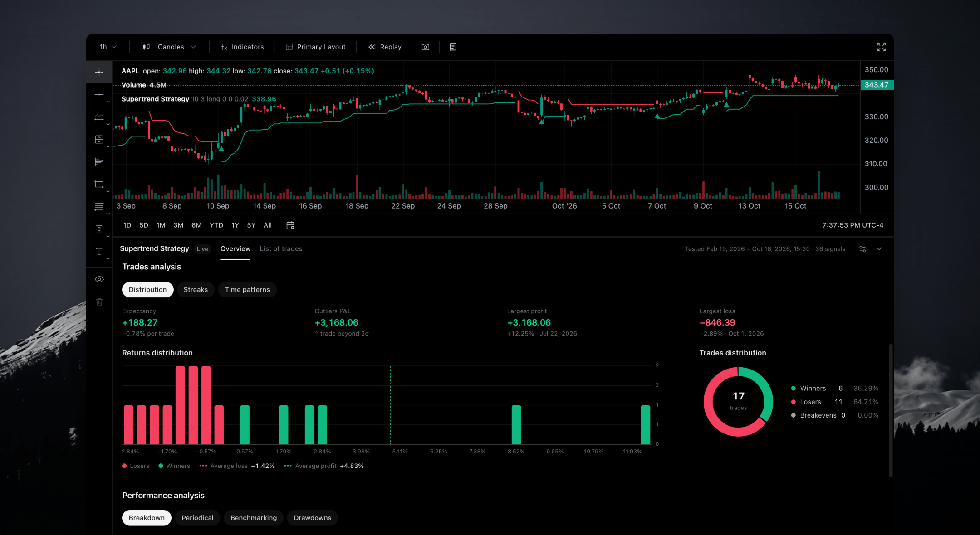Select the Periodical performance view
980x535 pixels.
(197, 518)
